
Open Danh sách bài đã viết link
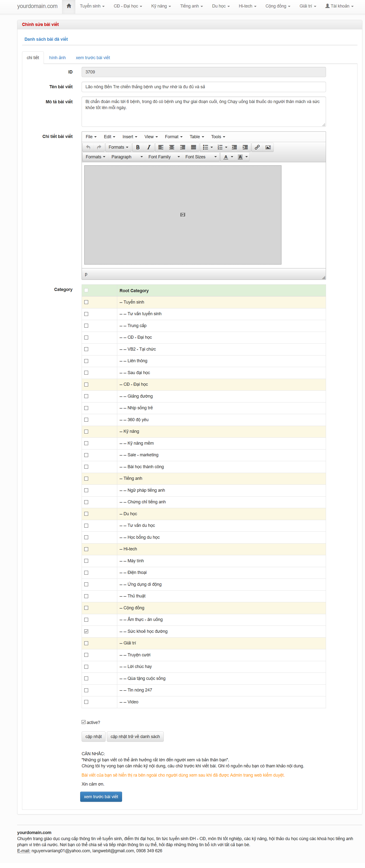click(x=46, y=39)
